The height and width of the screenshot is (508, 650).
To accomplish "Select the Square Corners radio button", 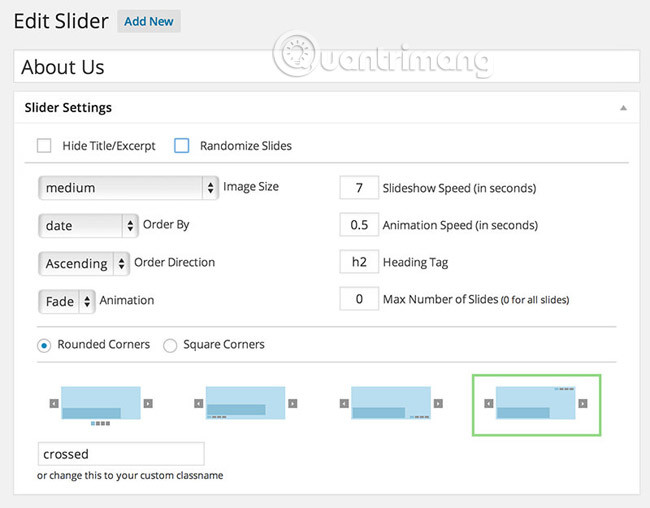I will click(170, 345).
